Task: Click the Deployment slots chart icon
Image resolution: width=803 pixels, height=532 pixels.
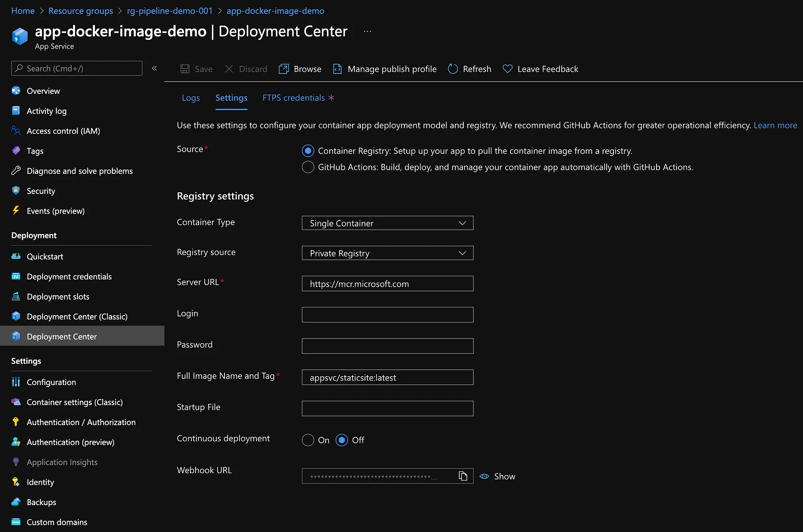Action: coord(16,296)
